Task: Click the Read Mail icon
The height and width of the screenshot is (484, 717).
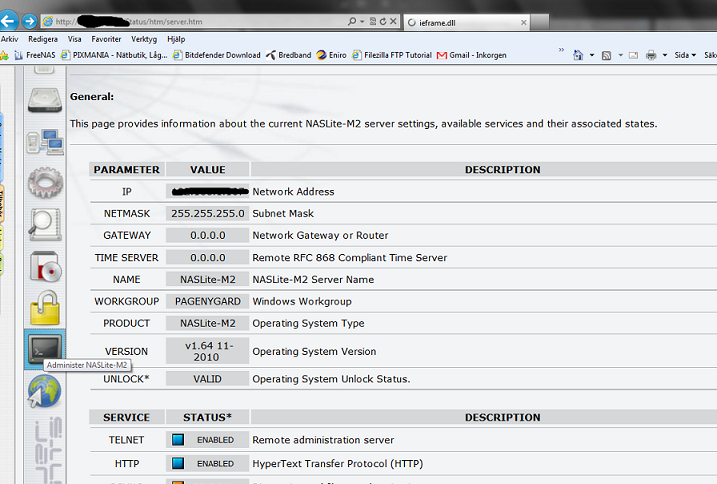Action: click(633, 55)
